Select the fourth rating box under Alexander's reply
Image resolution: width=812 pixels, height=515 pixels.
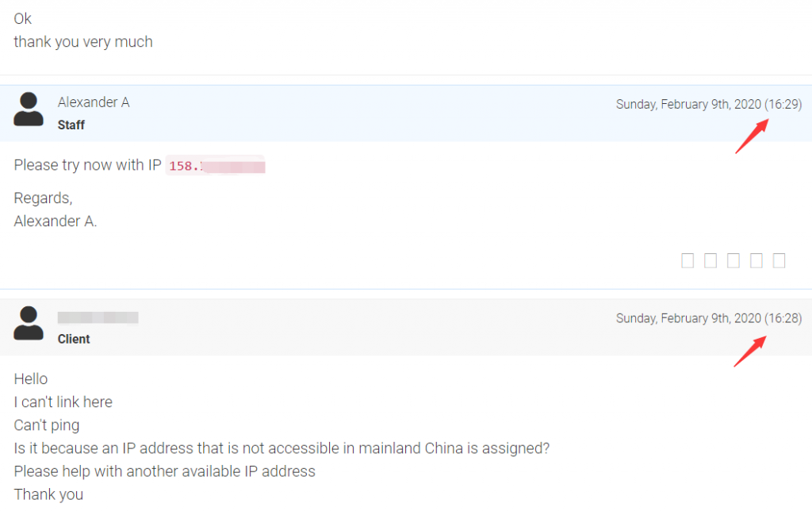756,260
